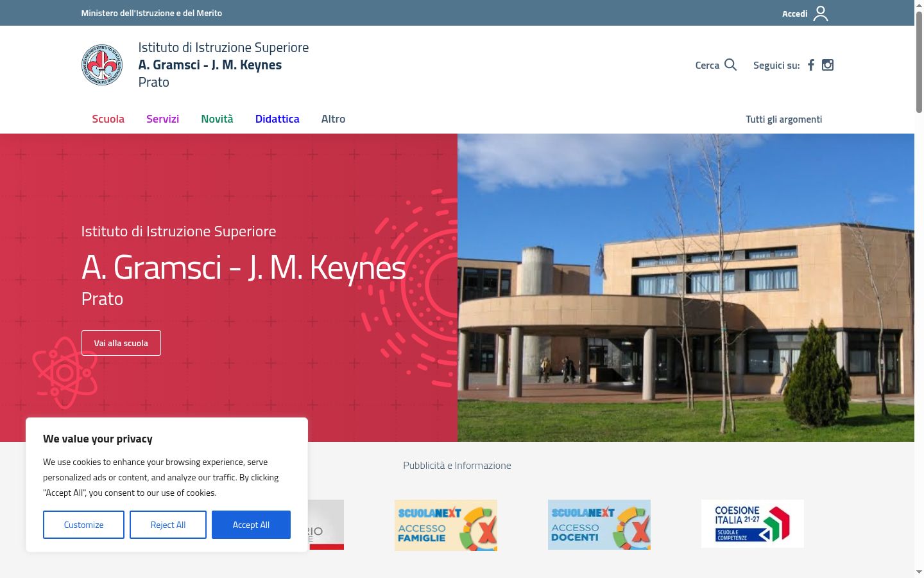Click the school crest logo
The height and width of the screenshot is (578, 924).
coord(102,65)
